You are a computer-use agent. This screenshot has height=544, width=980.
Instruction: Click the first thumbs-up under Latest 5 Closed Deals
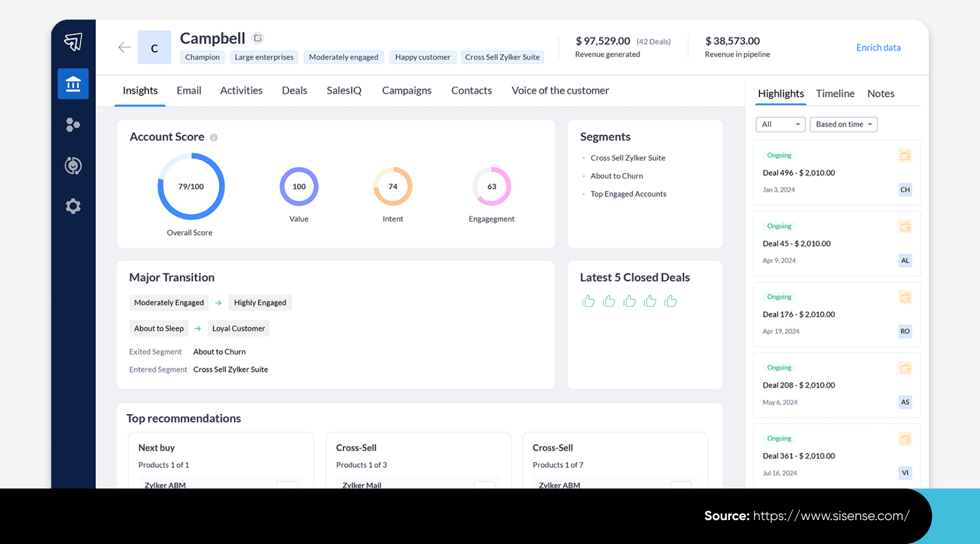point(589,301)
